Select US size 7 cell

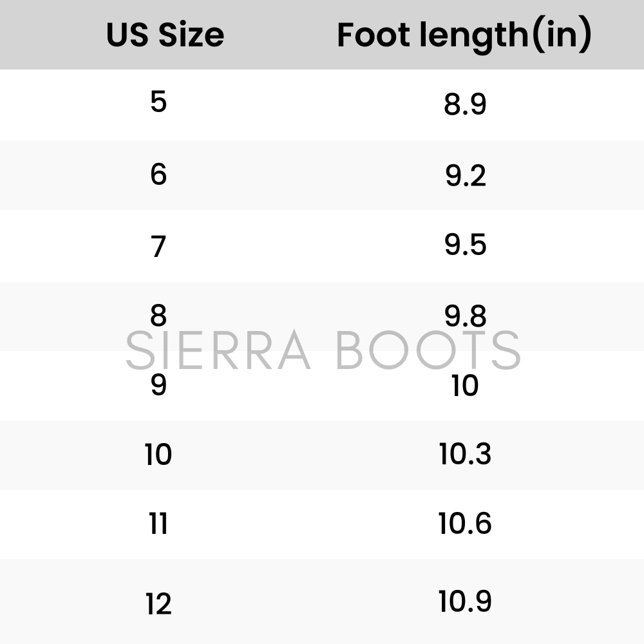coord(158,246)
